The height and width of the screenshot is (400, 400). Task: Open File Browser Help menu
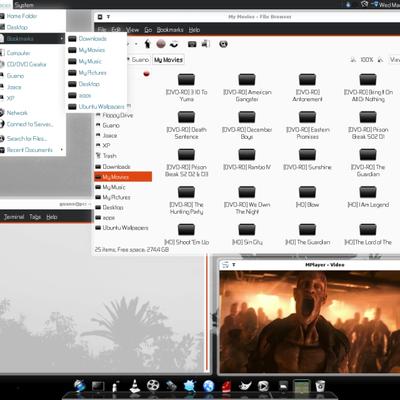[194, 30]
